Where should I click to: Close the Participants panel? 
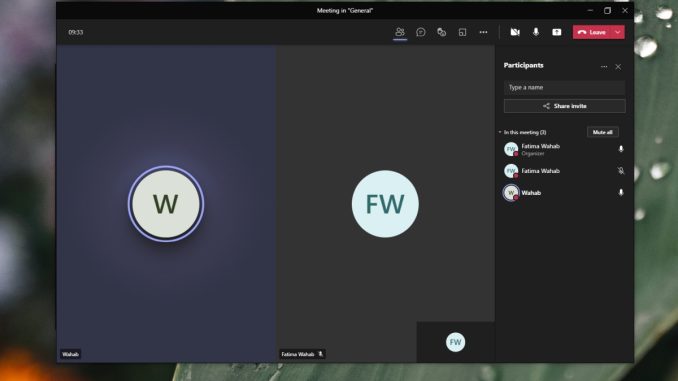pyautogui.click(x=618, y=67)
